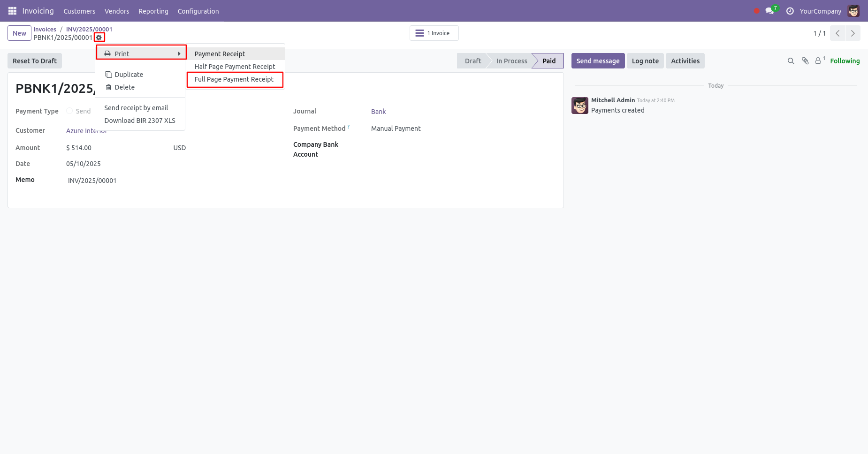This screenshot has height=454, width=868.
Task: Click the Activities button
Action: 685,61
